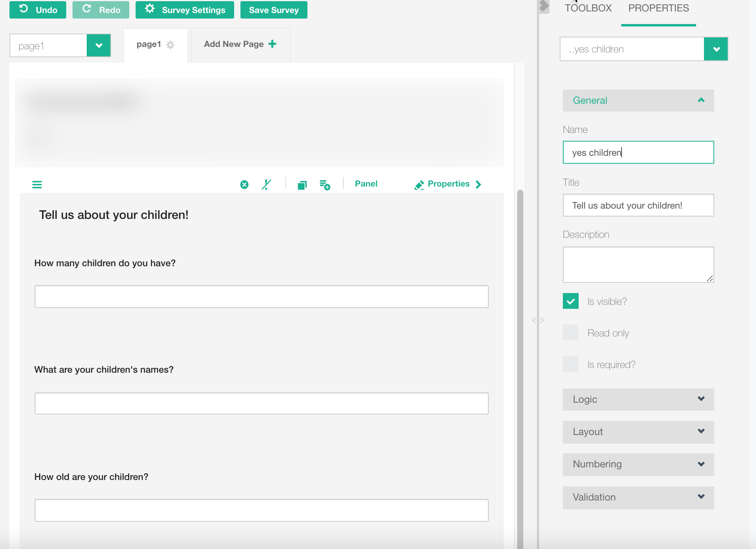Click the Description text area
The height and width of the screenshot is (549, 756).
point(638,264)
